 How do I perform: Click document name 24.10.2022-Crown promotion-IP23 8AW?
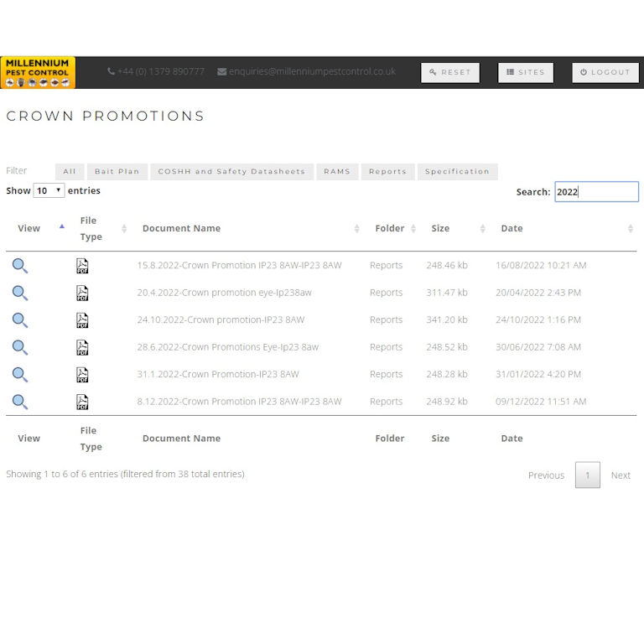click(221, 319)
